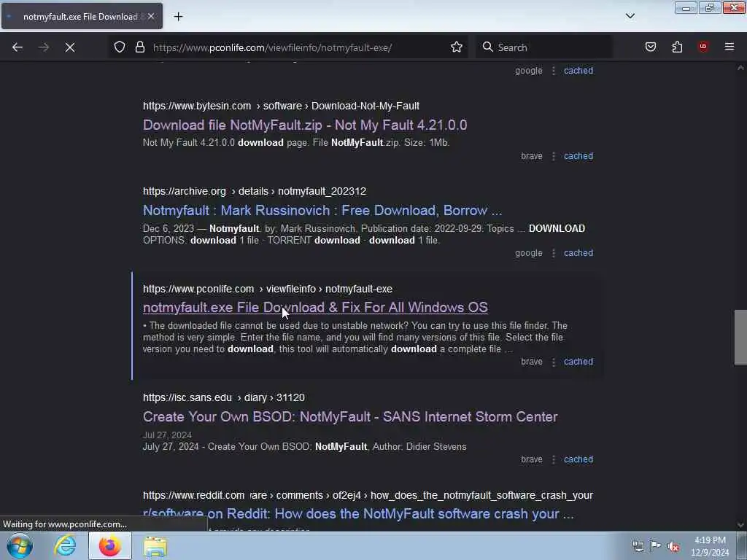Open cached link for isc.sans.edu result

click(x=578, y=459)
